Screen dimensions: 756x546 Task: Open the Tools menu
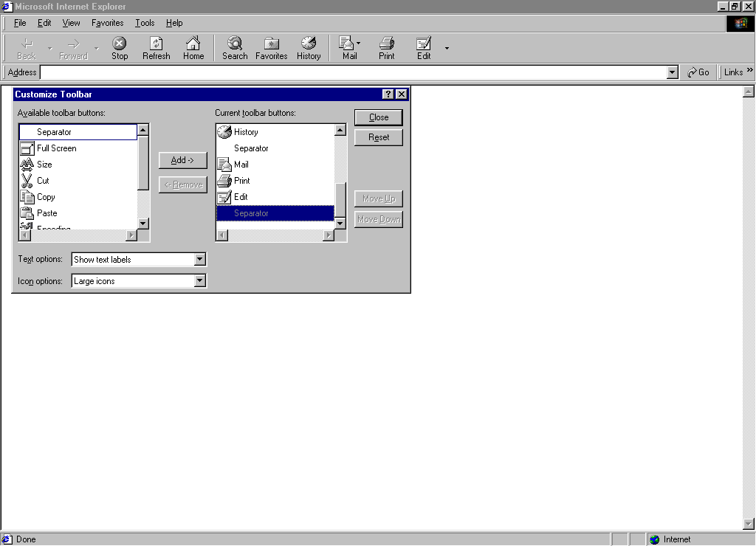click(145, 23)
